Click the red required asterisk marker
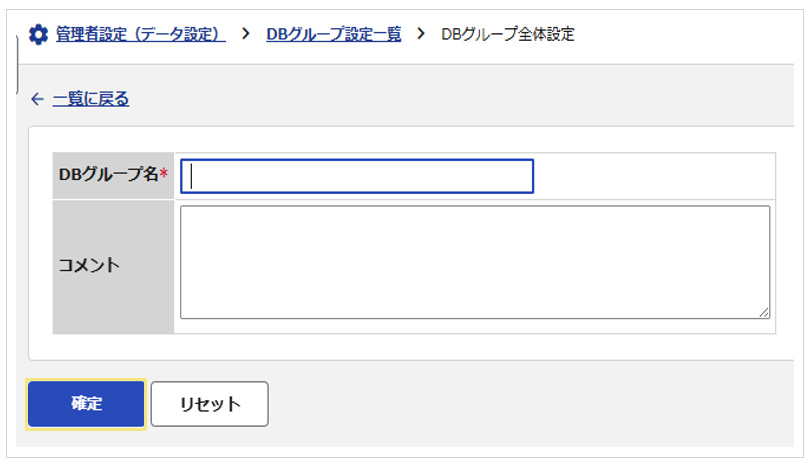Viewport: 809px width, 465px height. 164,173
